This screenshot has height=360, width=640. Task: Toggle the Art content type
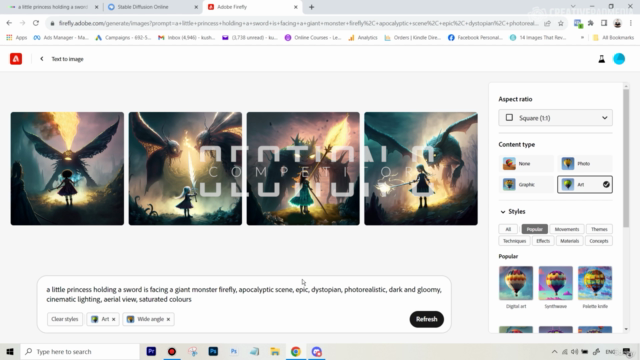tap(585, 184)
